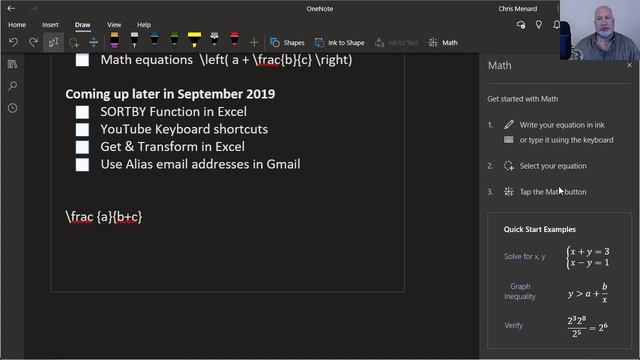
Task: Close the Math pane
Action: tap(629, 65)
